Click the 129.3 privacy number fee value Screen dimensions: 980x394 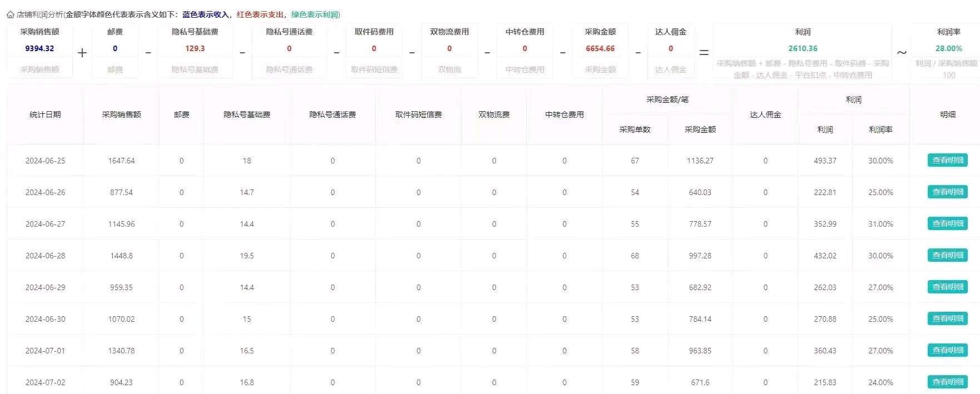click(195, 48)
